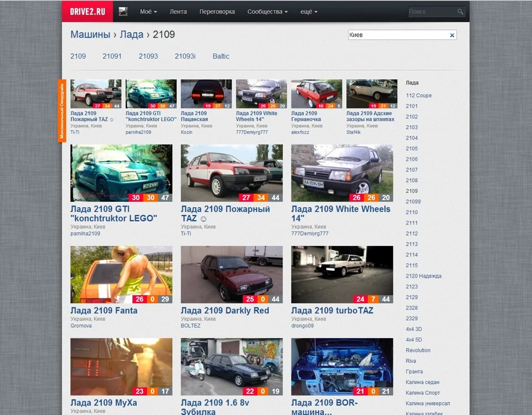The image size is (532, 415).
Task: Click the orange Максимальный Овердрайв side tab
Action: point(62,111)
